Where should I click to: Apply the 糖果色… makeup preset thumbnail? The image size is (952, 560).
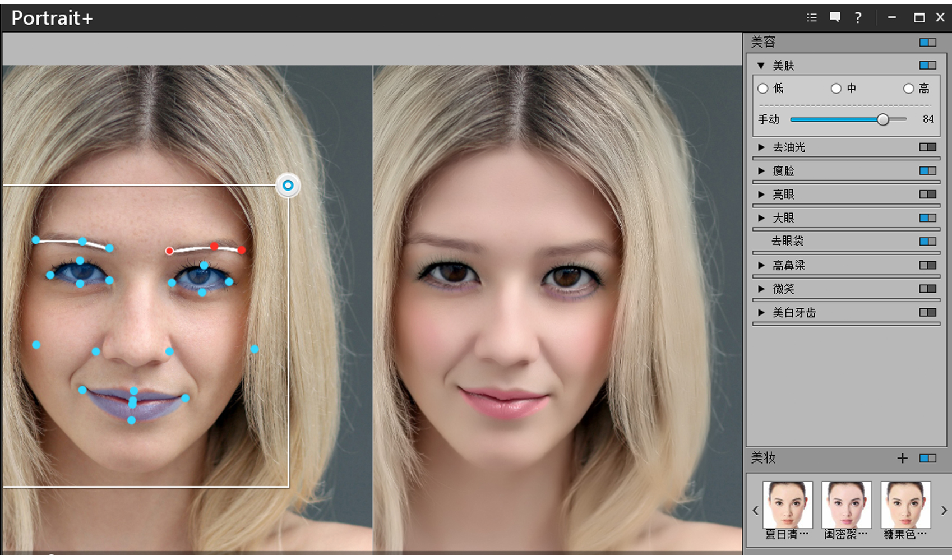tap(906, 505)
